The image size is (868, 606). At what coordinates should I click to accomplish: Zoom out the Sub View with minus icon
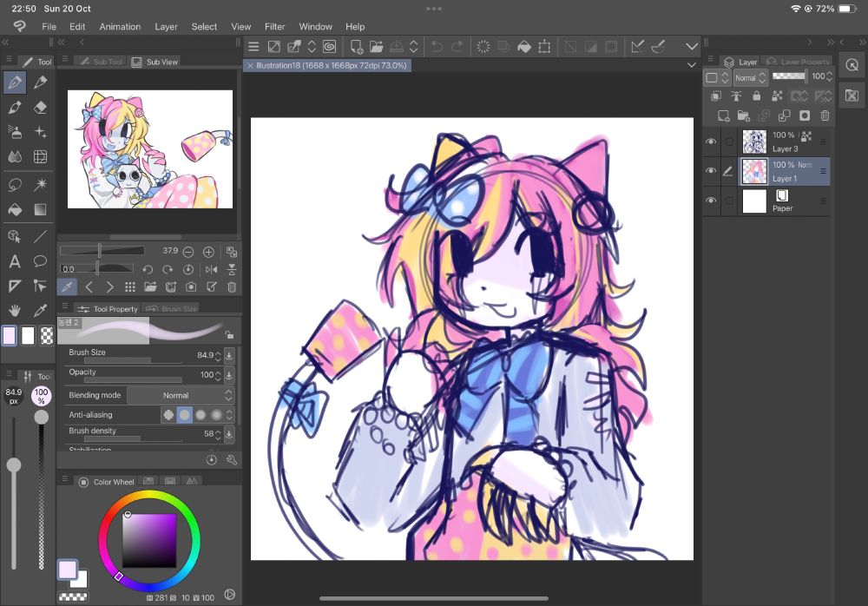tap(188, 252)
